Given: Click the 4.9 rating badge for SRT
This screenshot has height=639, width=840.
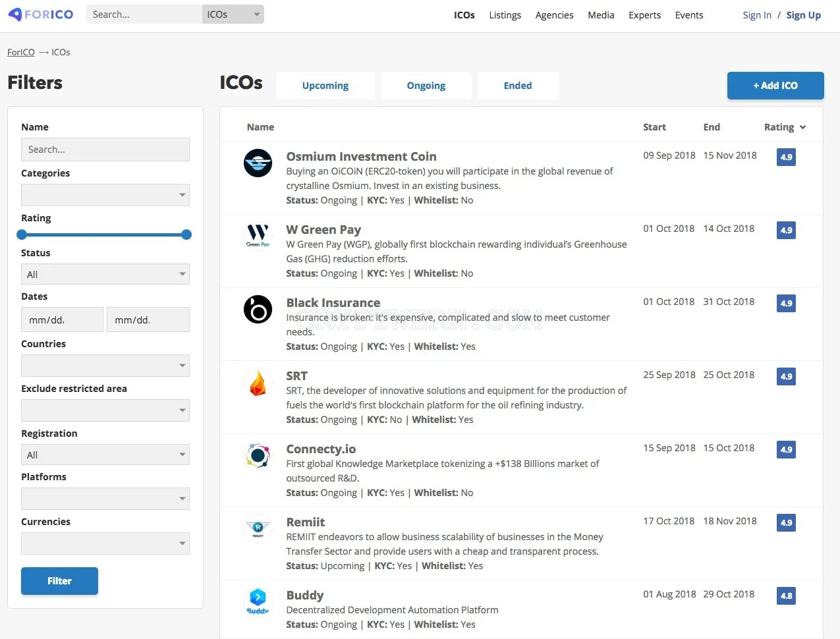Looking at the screenshot, I should pos(786,376).
